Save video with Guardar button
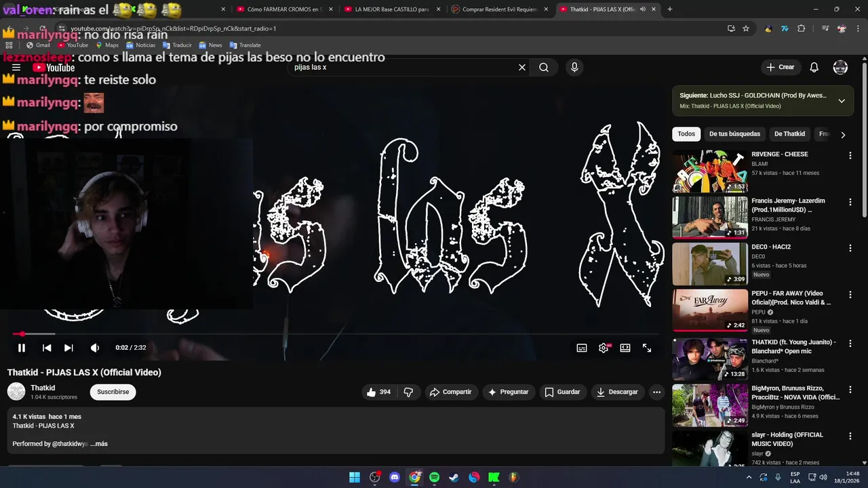This screenshot has width=868, height=488. click(x=563, y=392)
